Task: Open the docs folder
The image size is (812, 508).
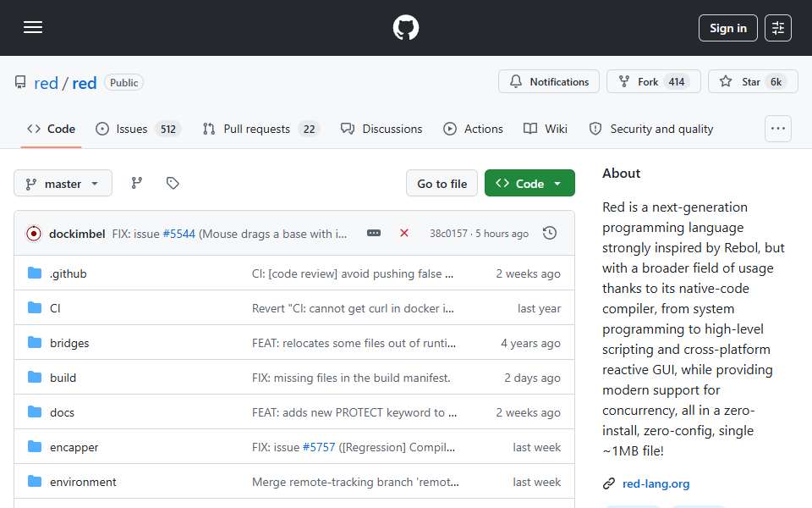Action: (x=62, y=412)
